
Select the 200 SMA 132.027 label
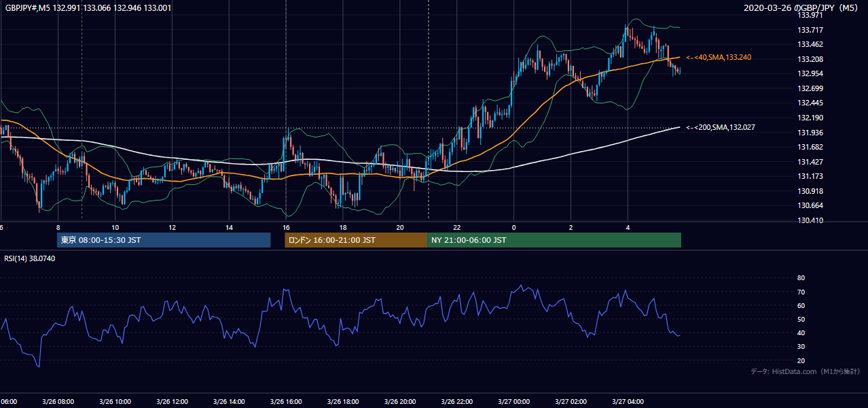point(721,127)
